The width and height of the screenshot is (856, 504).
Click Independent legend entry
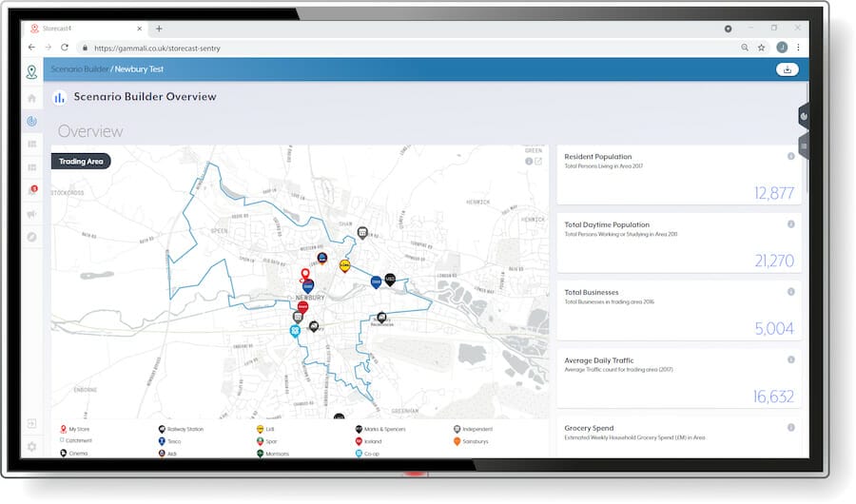473,429
